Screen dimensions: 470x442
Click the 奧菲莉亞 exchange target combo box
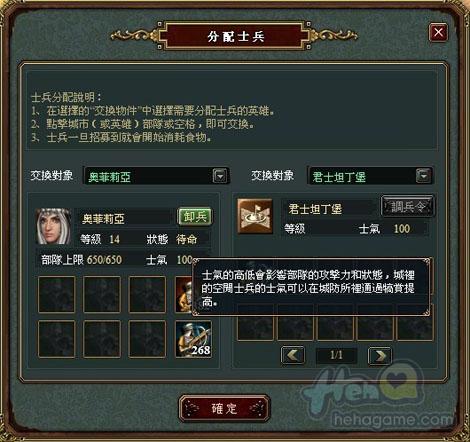click(x=156, y=176)
